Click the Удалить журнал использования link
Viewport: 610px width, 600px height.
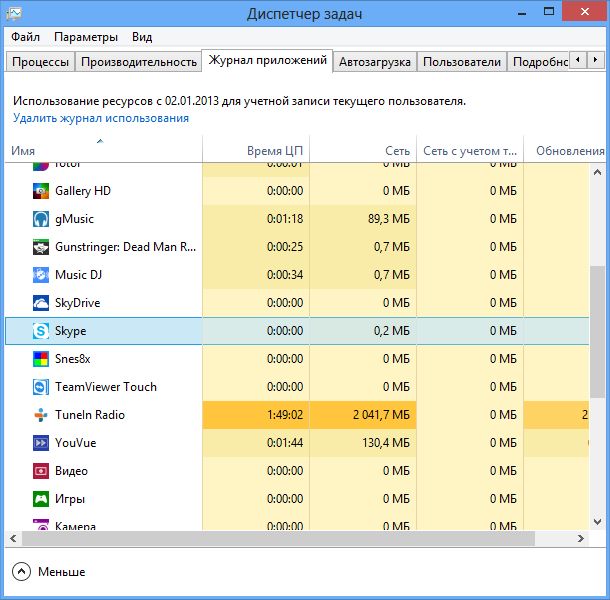101,118
